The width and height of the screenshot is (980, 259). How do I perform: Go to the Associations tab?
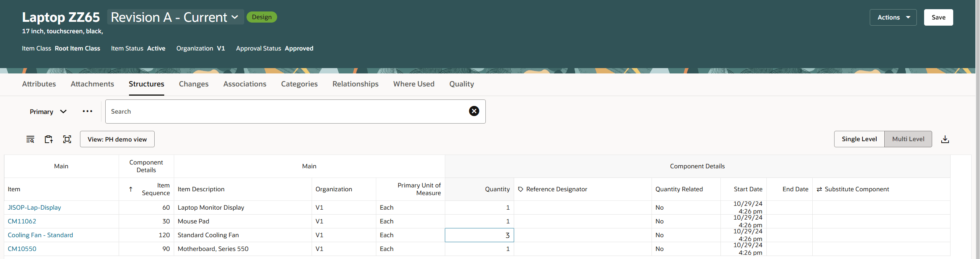pos(245,84)
